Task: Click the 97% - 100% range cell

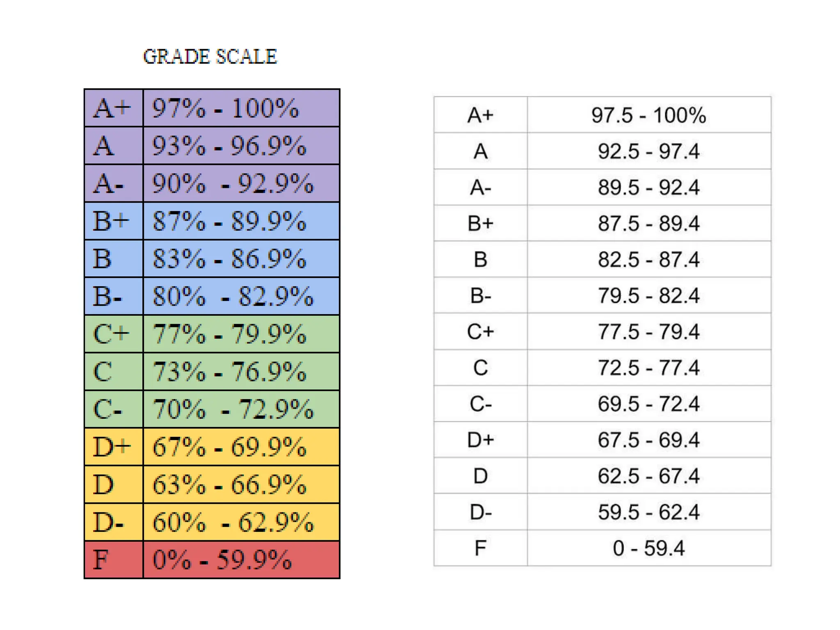Action: click(242, 108)
